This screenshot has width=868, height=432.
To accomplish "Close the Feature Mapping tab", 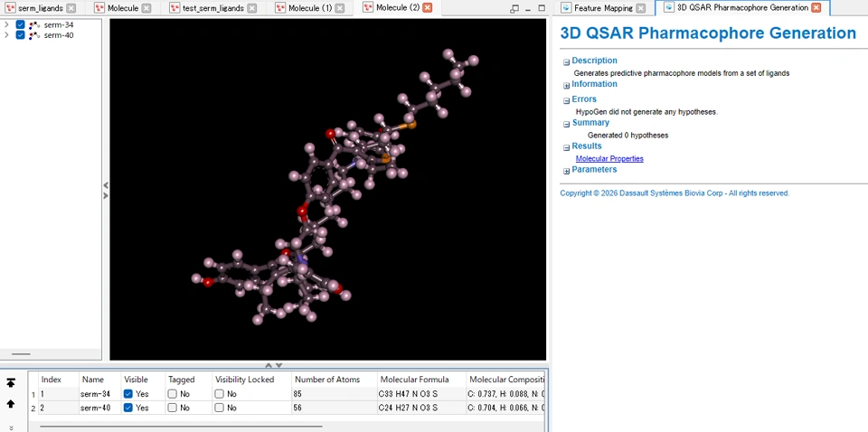I will 640,8.
